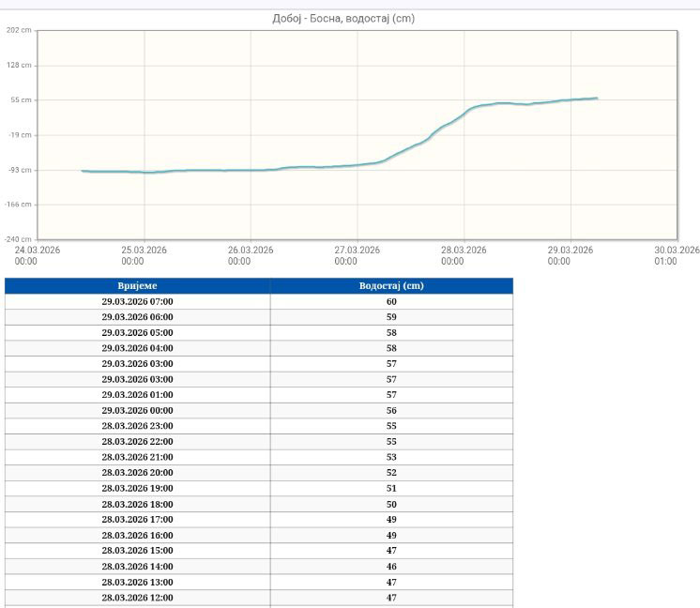Click the rightmost end of the chart line

click(597, 99)
